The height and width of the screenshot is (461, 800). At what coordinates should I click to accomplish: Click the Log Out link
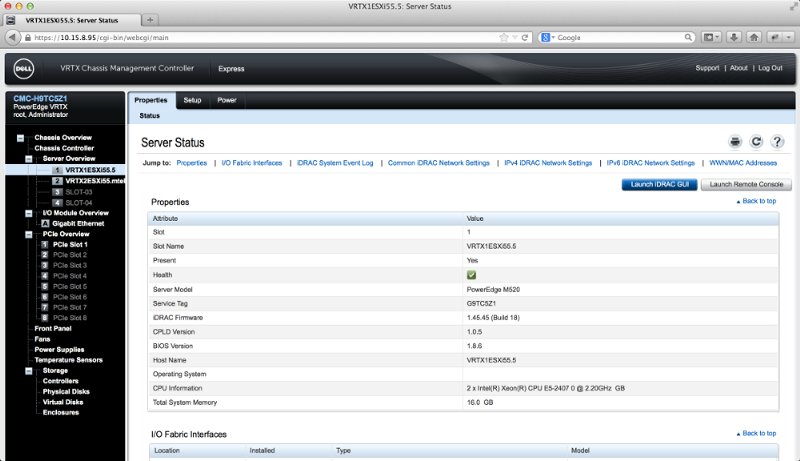[770, 68]
